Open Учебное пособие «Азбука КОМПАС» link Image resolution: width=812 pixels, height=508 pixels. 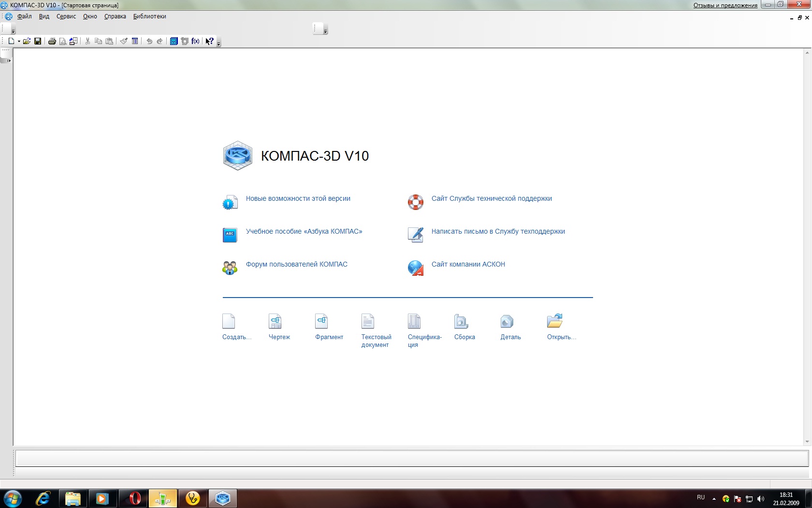(304, 231)
